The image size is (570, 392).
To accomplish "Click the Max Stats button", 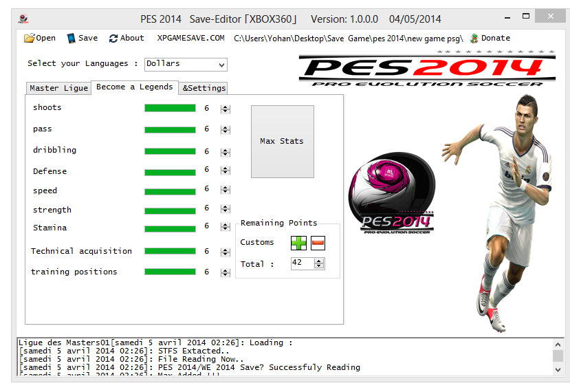I will tap(282, 141).
